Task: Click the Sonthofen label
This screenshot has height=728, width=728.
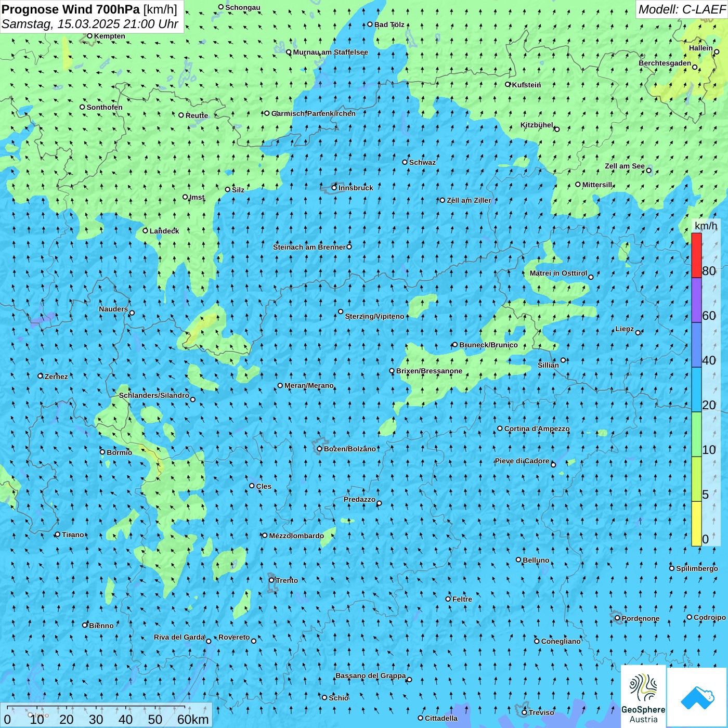Action: click(105, 107)
